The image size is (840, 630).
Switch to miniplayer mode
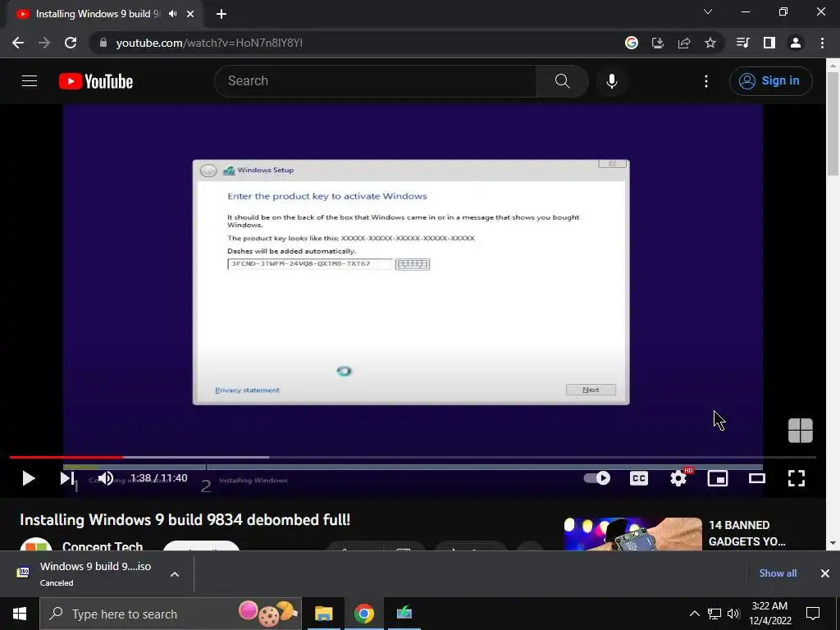pos(718,478)
